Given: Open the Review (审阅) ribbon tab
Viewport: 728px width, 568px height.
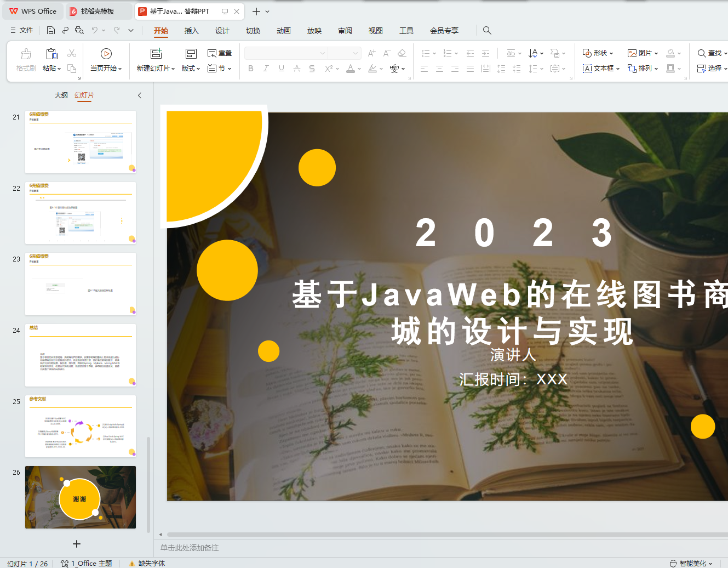Looking at the screenshot, I should coord(345,31).
